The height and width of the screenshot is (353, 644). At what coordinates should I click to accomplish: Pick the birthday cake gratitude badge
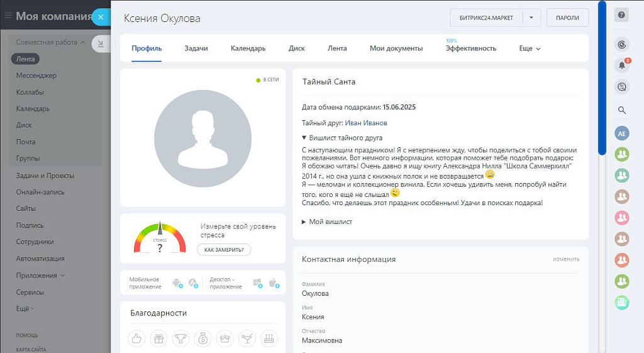point(269,339)
